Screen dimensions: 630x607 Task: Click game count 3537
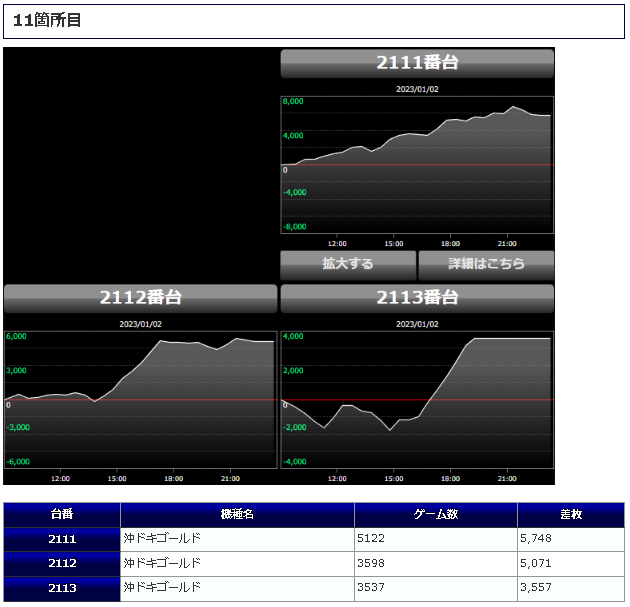(x=371, y=587)
